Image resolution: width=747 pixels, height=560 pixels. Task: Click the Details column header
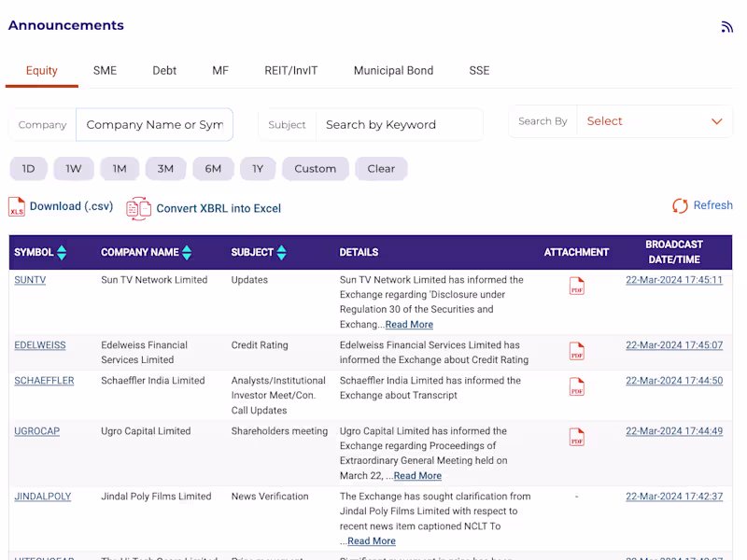point(359,252)
